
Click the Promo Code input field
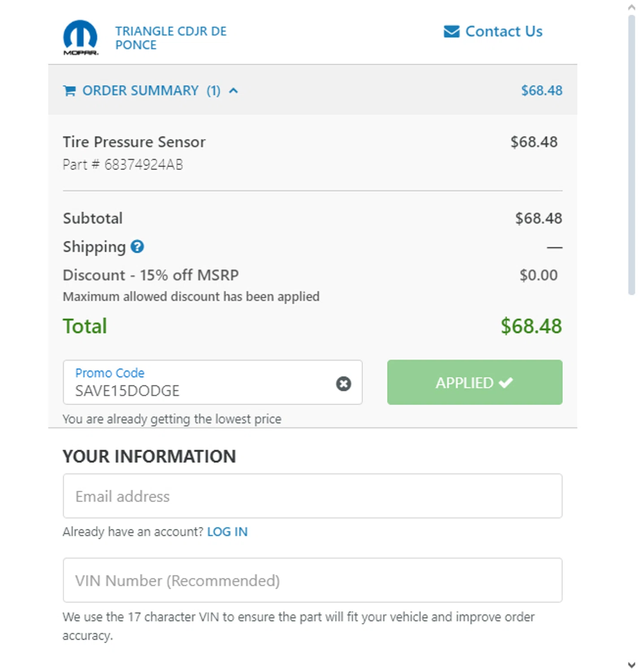(x=202, y=390)
